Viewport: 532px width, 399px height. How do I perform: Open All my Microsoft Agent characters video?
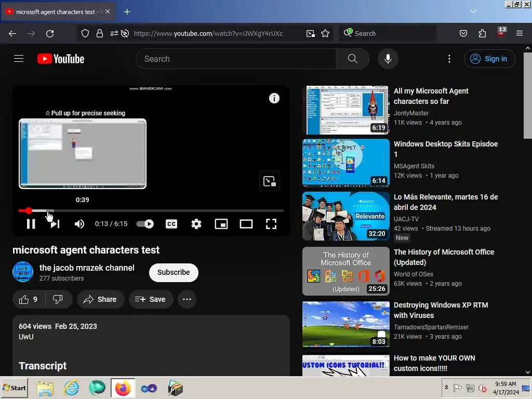(x=431, y=96)
